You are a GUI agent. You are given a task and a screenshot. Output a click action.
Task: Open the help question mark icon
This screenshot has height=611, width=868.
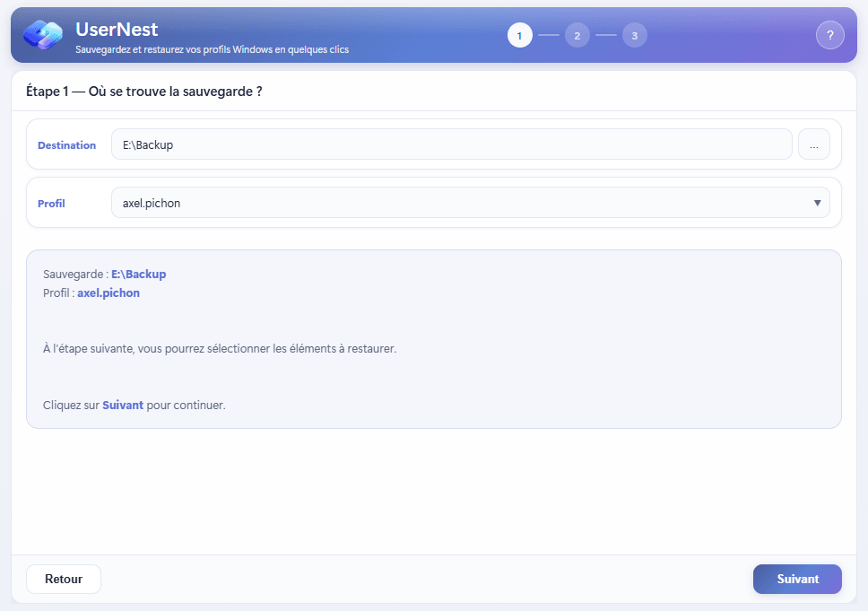pyautogui.click(x=830, y=34)
